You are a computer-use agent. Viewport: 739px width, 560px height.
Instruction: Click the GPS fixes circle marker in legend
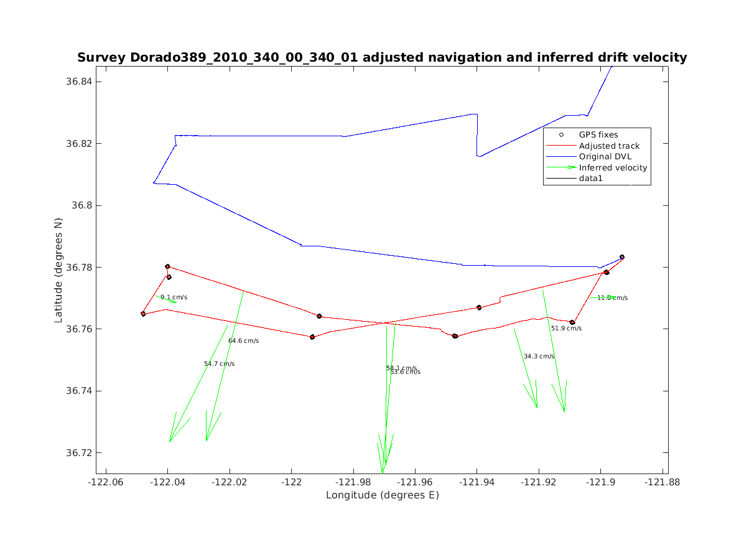pyautogui.click(x=561, y=134)
